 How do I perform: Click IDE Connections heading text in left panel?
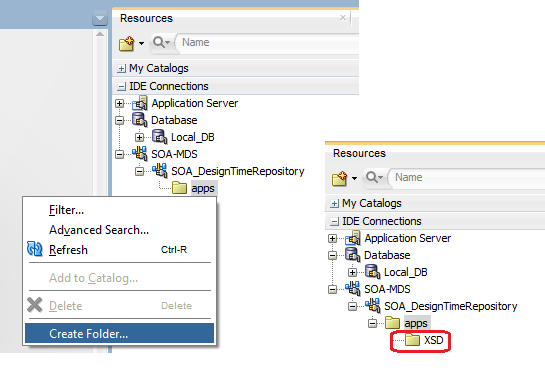(169, 86)
